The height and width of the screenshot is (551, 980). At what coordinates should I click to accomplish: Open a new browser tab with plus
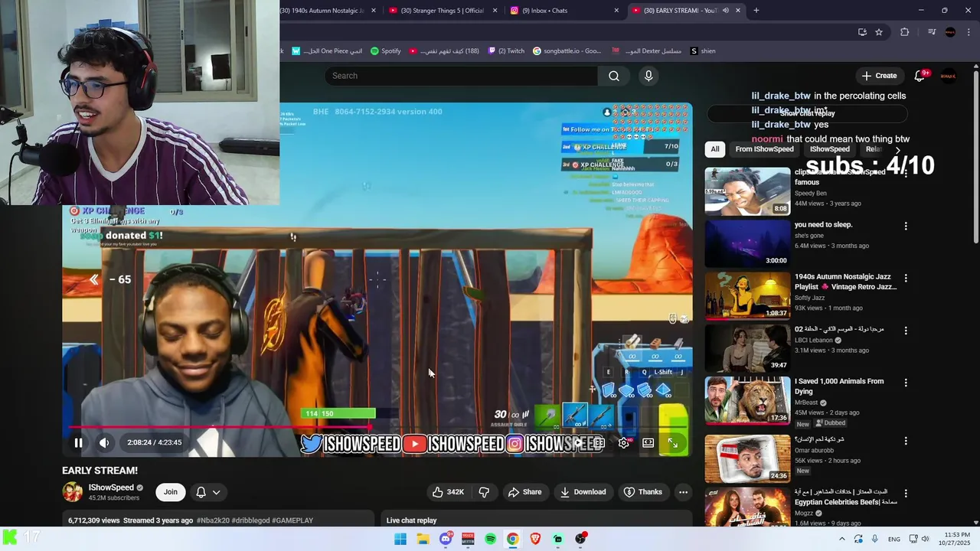point(756,11)
